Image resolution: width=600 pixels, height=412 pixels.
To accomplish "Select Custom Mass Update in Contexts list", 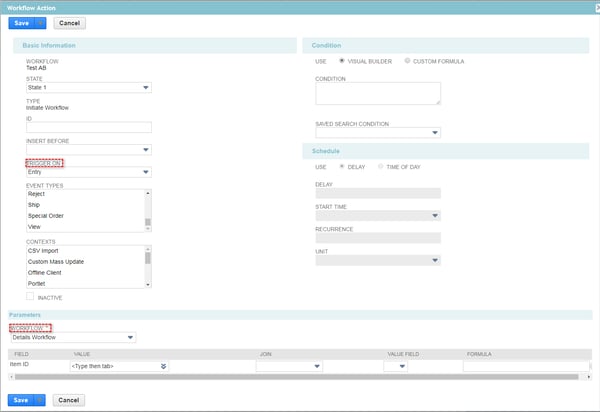I will pos(56,262).
